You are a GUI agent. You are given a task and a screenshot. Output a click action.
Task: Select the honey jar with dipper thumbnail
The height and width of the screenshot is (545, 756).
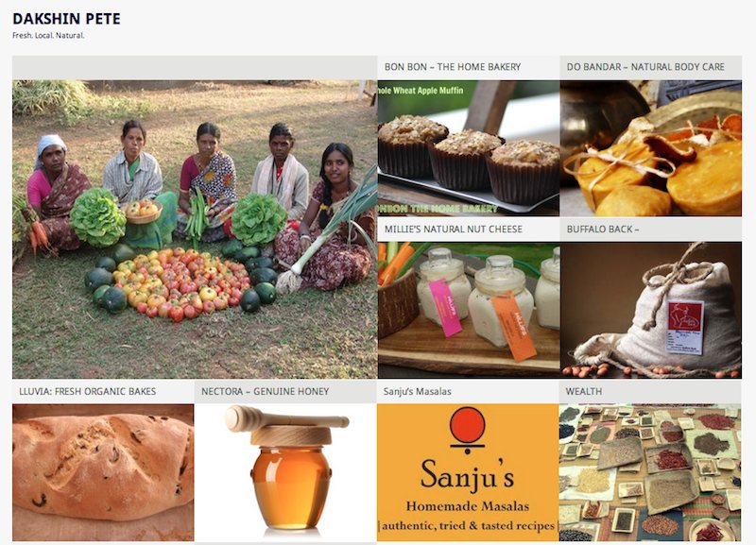[285, 472]
